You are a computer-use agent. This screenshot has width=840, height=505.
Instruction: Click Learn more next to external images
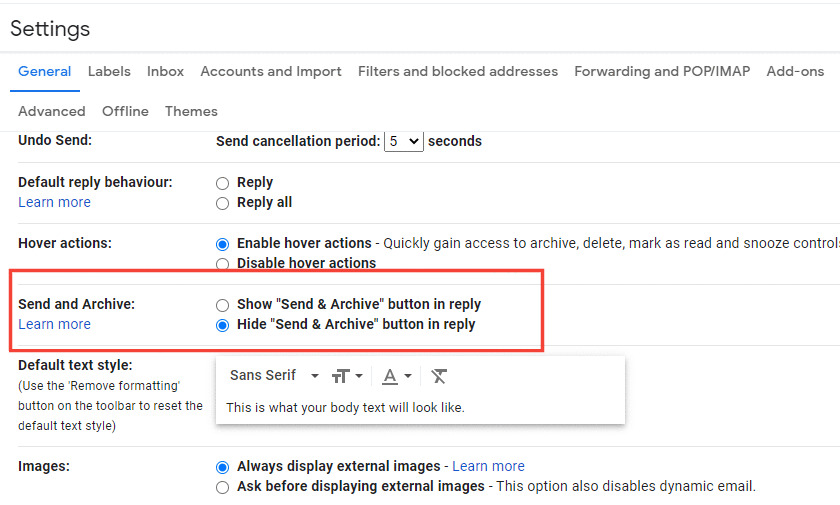[489, 466]
